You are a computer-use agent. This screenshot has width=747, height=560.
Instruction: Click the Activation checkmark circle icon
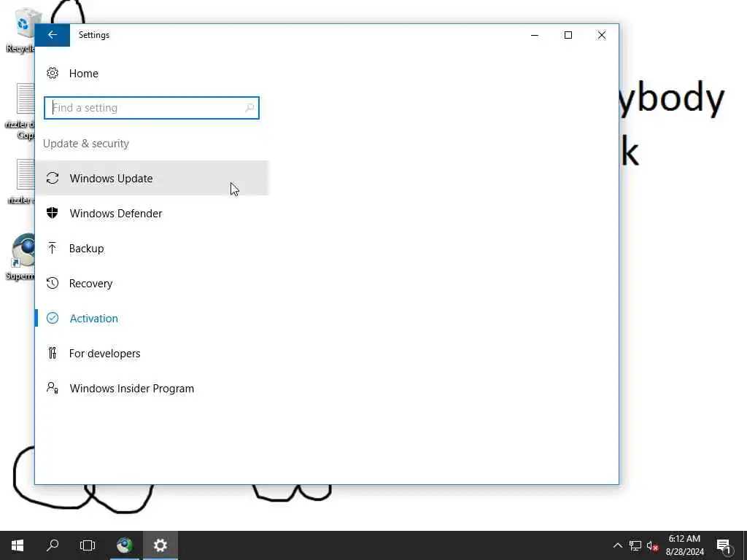53,318
